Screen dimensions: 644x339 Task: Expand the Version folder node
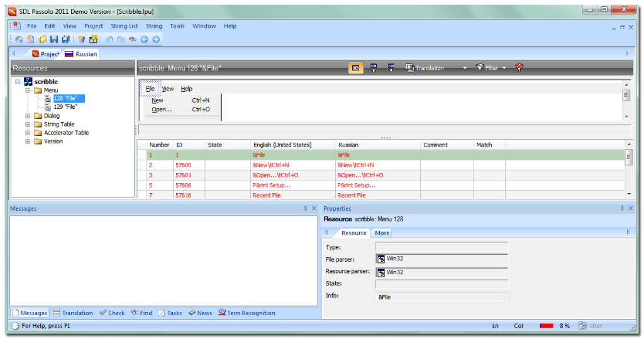click(28, 142)
